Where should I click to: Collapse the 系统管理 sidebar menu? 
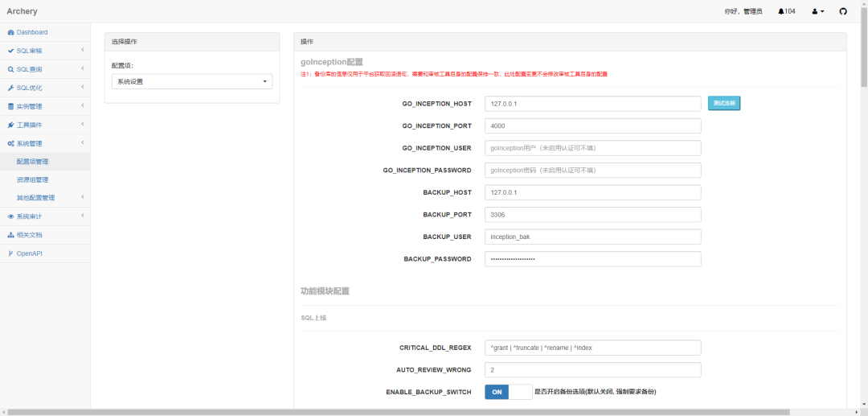(44, 143)
